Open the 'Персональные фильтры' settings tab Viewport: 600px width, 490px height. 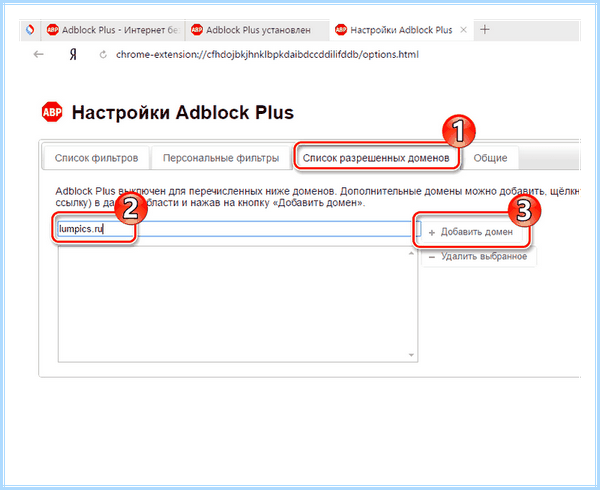click(221, 158)
